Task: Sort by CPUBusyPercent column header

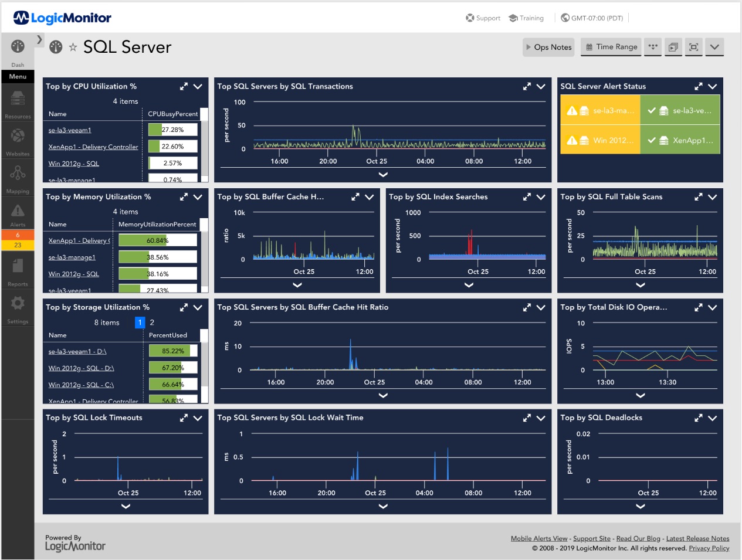Action: 172,114
